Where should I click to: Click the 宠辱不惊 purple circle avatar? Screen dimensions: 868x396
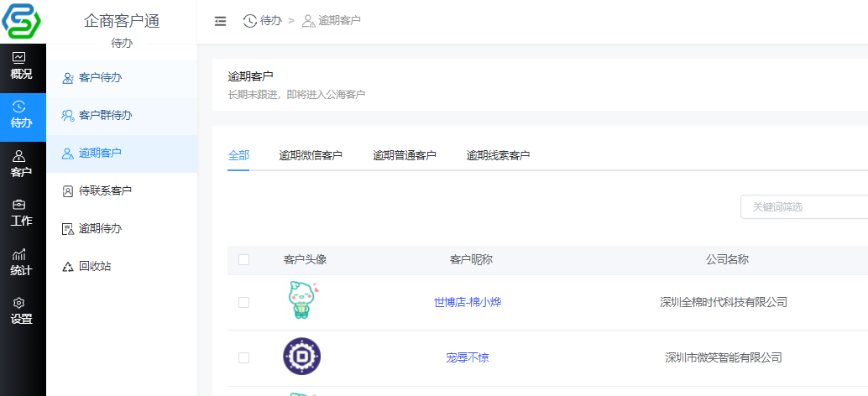click(x=301, y=357)
